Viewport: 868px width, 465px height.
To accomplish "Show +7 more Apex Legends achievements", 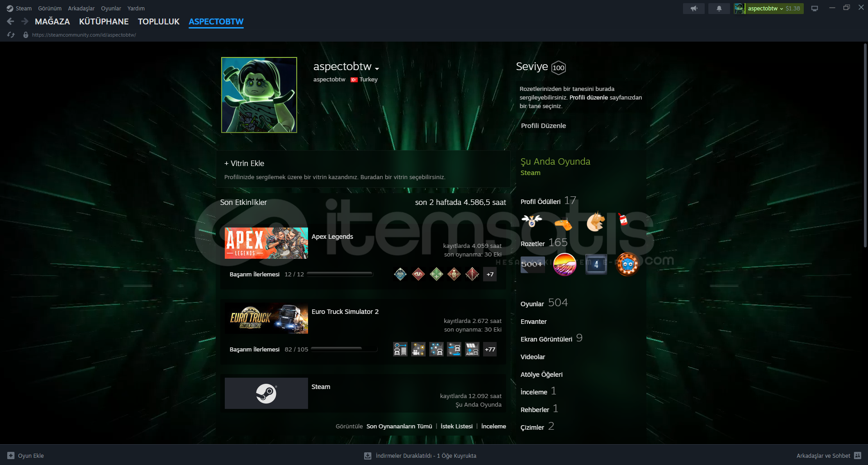I will 490,274.
